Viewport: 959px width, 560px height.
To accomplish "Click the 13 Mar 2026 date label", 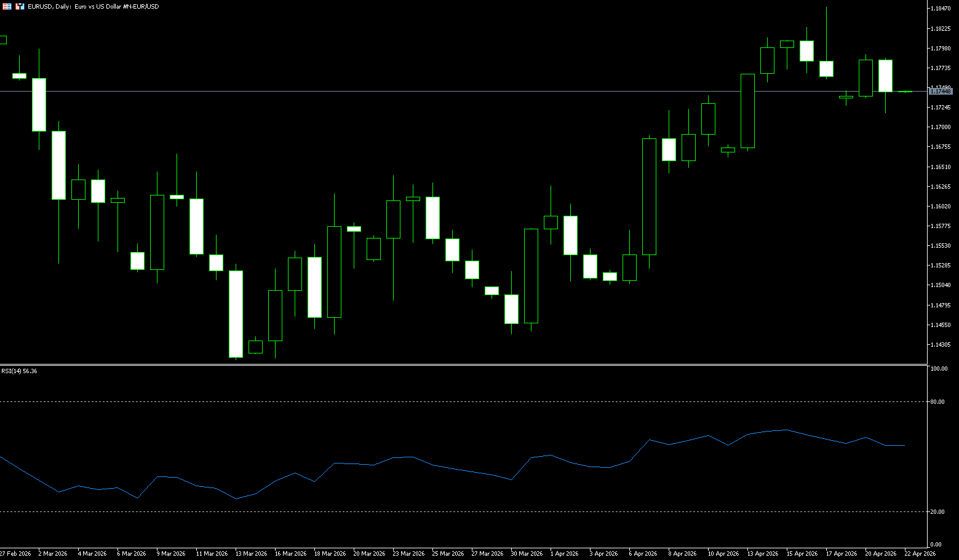I will click(251, 554).
